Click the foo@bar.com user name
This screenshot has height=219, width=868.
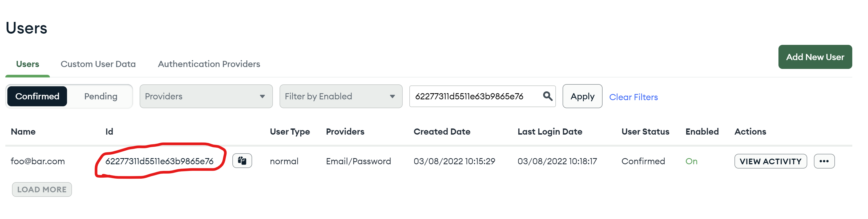point(38,161)
